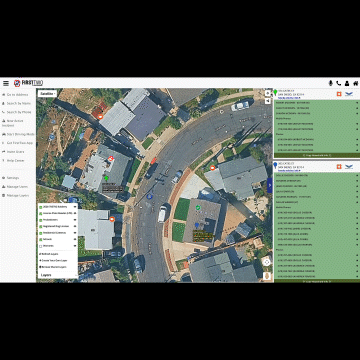The width and height of the screenshot is (360, 360).
Task: Open Manage Layers in sidebar
Action: coord(17,195)
